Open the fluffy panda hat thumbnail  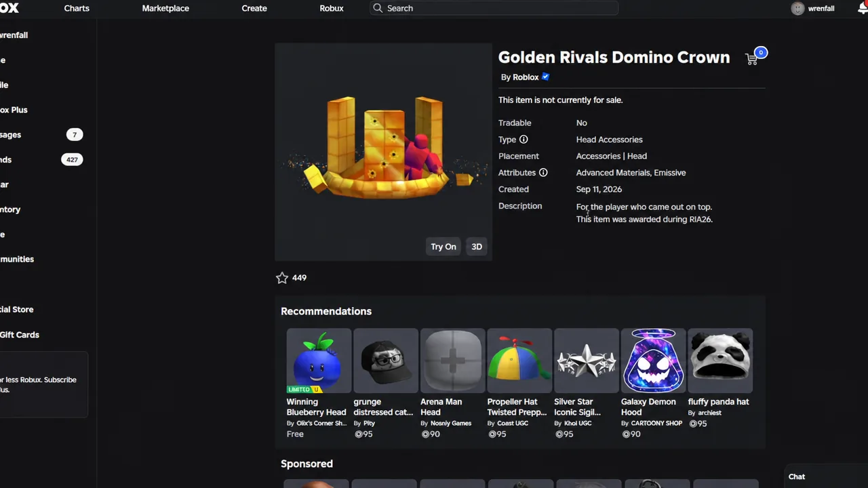(x=720, y=361)
